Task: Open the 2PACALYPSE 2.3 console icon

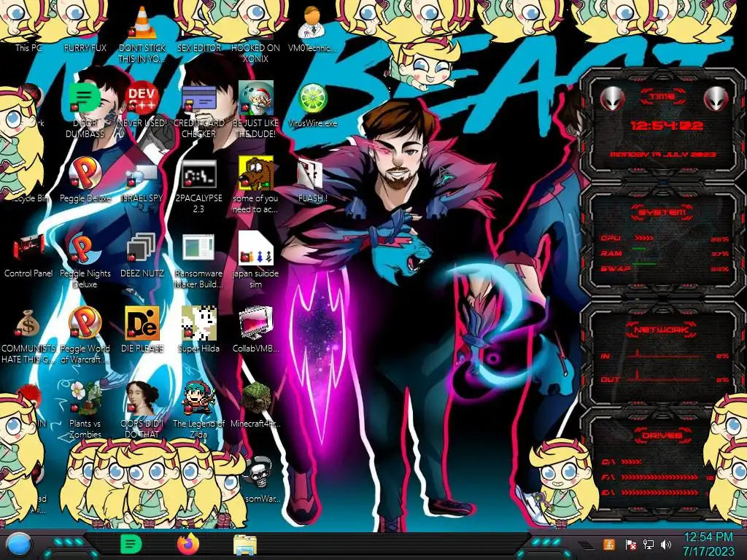Action: (198, 186)
